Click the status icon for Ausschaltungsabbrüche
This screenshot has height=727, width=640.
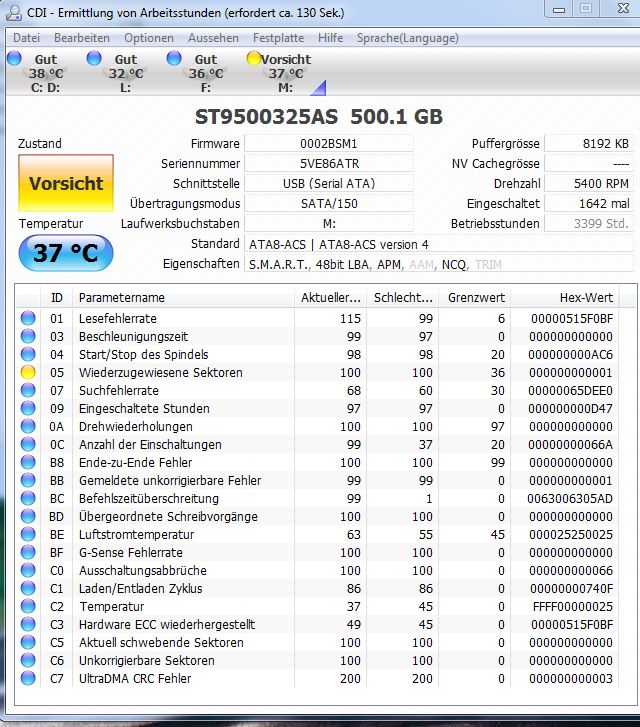28,570
